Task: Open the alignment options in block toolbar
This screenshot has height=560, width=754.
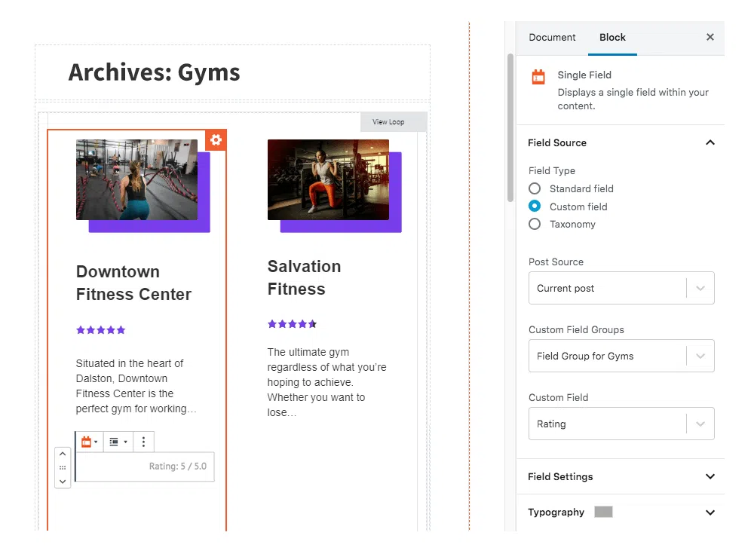Action: click(x=118, y=442)
